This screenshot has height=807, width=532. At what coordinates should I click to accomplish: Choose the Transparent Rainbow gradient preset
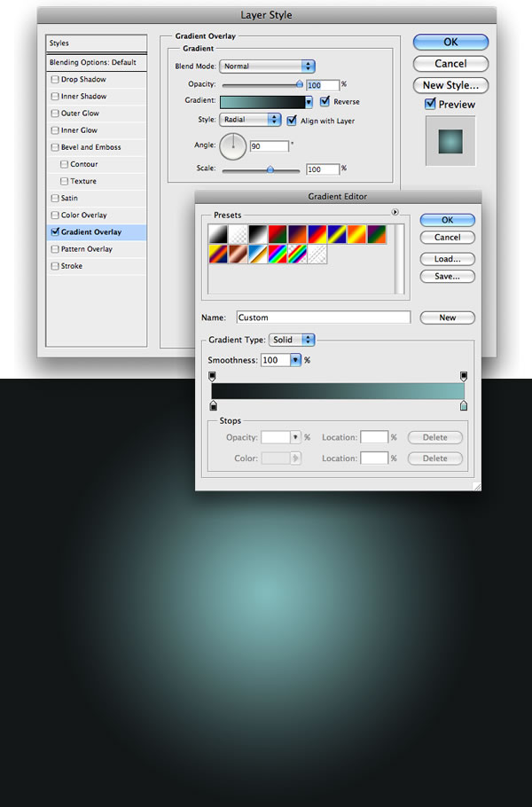(x=297, y=255)
